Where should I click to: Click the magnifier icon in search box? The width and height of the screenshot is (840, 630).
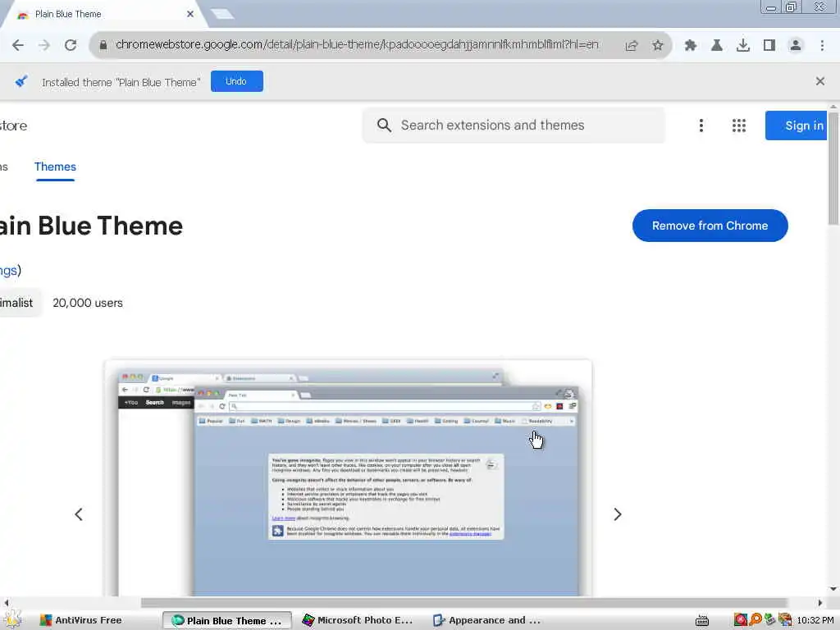click(384, 126)
